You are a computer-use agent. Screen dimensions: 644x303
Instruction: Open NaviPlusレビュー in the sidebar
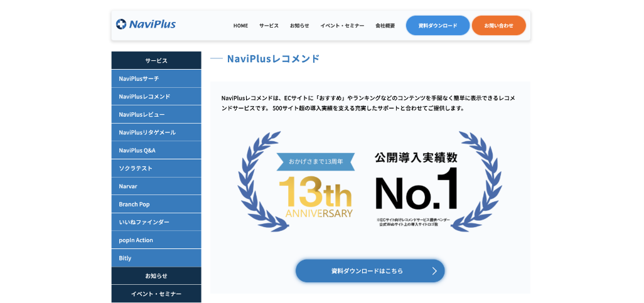pyautogui.click(x=156, y=114)
